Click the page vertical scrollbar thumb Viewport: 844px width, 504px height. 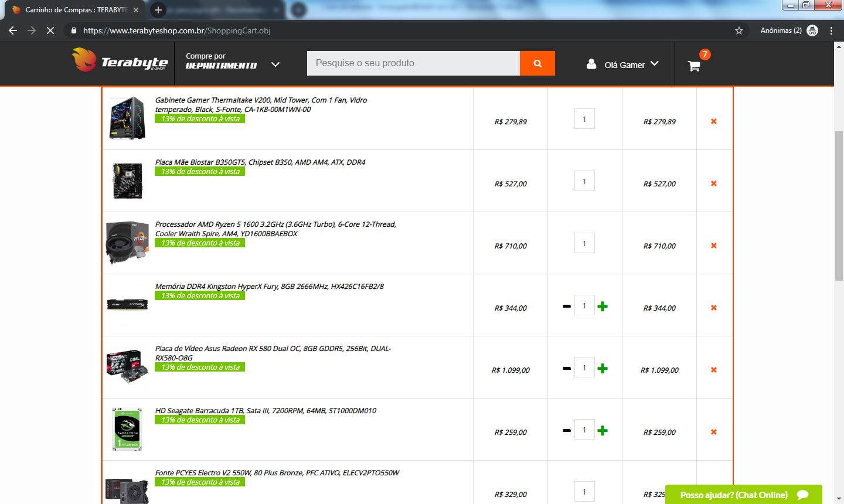click(x=839, y=206)
